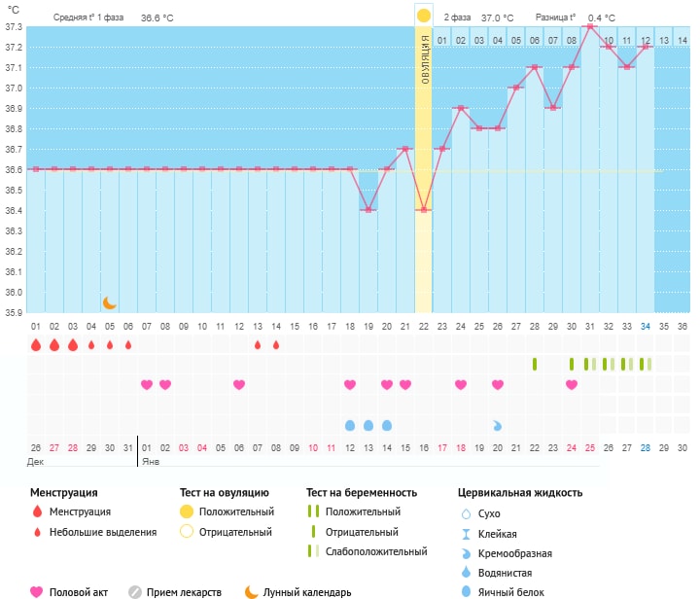
Task: Click the double green bars beside pregnancy 'Положительный'
Action: [x=313, y=511]
